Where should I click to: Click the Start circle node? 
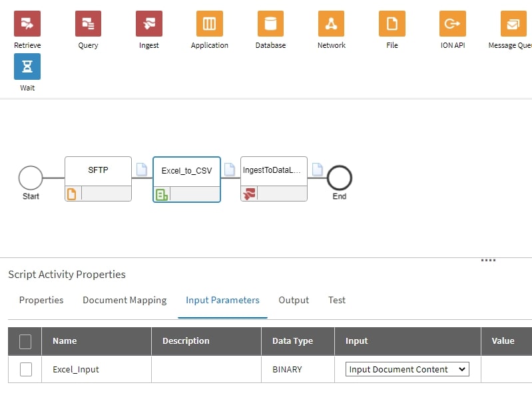(31, 178)
